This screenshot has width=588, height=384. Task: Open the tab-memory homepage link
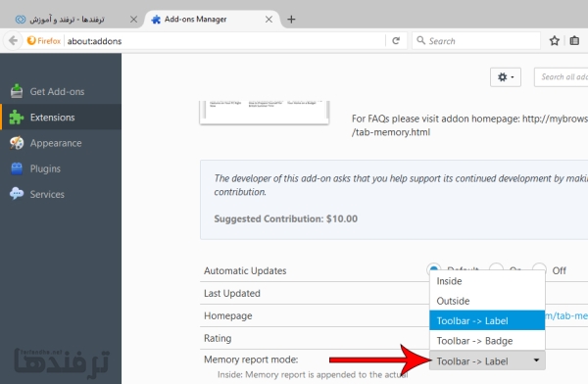[566, 315]
